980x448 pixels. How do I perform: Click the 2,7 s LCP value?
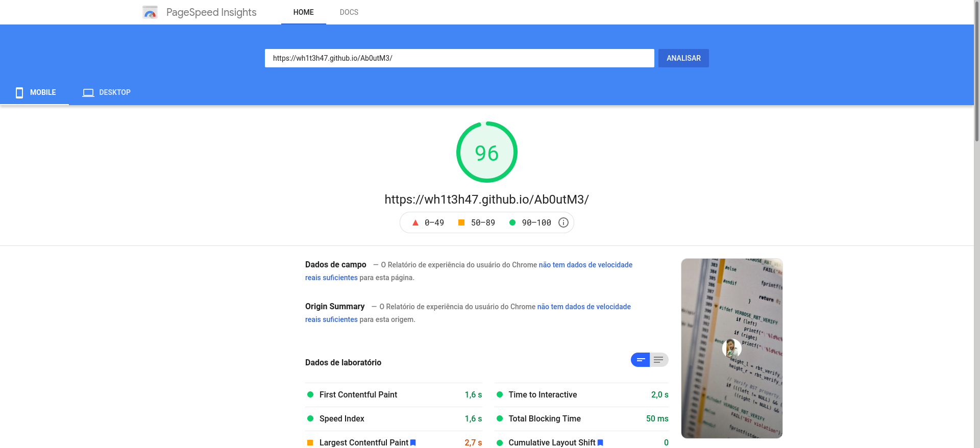[473, 443]
